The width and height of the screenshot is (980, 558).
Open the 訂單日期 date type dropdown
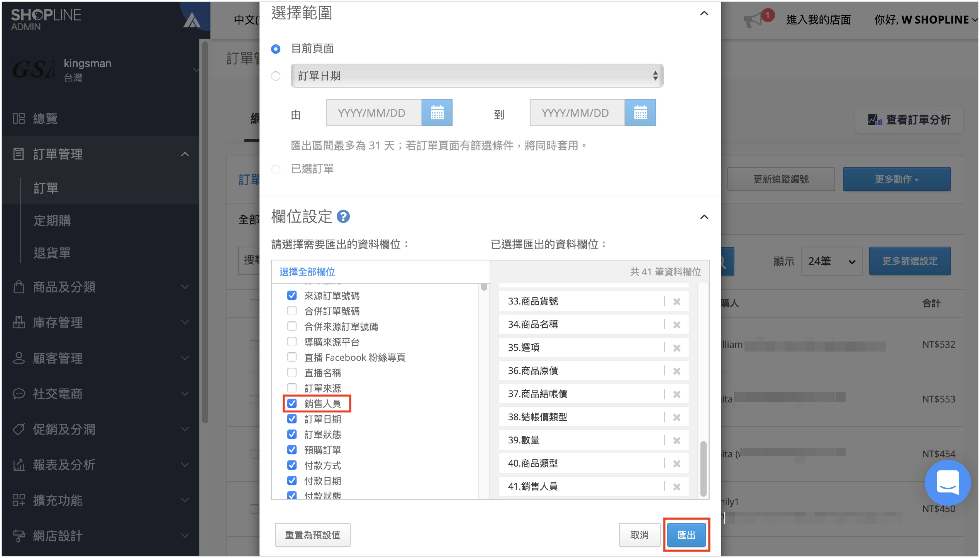point(477,76)
